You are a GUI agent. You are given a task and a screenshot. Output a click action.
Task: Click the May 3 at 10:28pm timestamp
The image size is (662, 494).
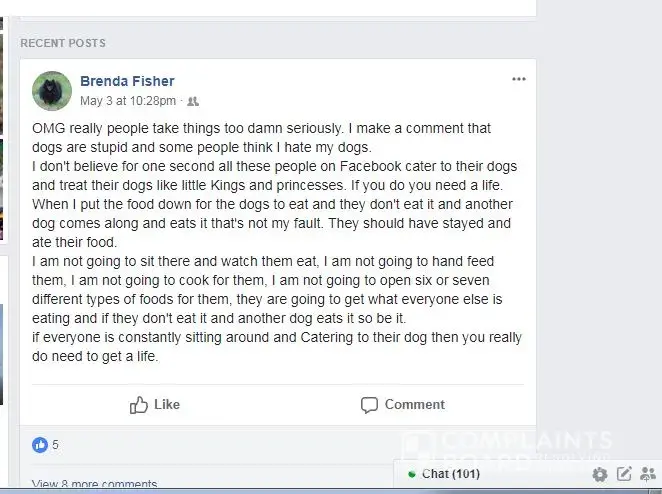tap(128, 101)
